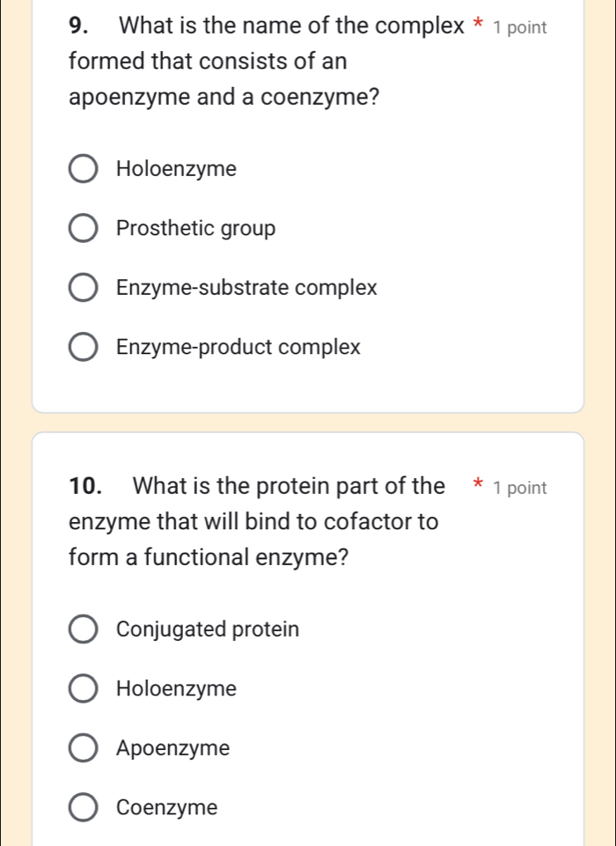
Task: Click the 1 point label on question 10
Action: point(519,487)
